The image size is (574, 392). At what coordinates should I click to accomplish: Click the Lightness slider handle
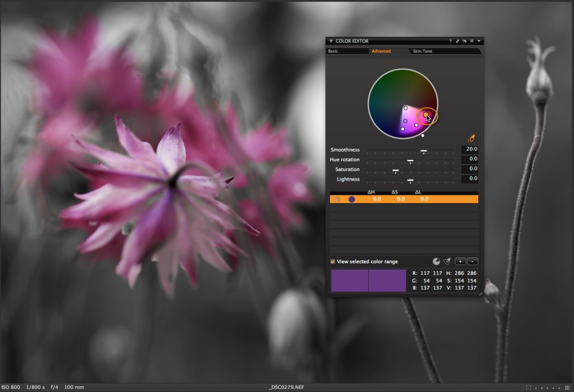pyautogui.click(x=410, y=180)
